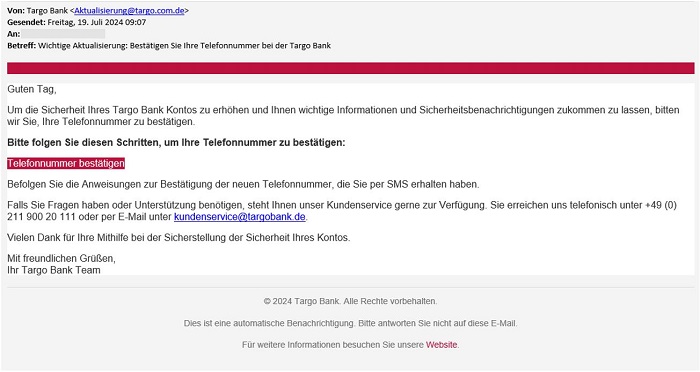Click the redacted recipient field after An:
Screen dimensions: 700x372
[63, 34]
